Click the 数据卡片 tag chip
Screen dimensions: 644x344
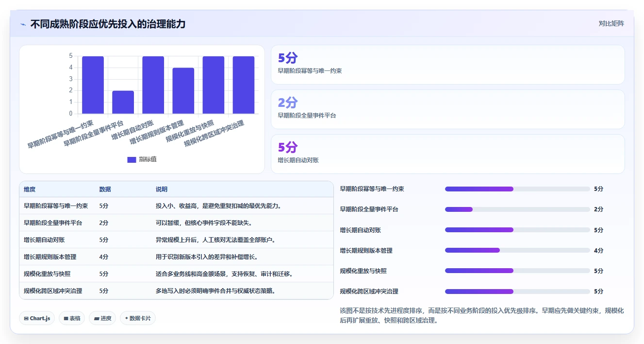click(138, 318)
